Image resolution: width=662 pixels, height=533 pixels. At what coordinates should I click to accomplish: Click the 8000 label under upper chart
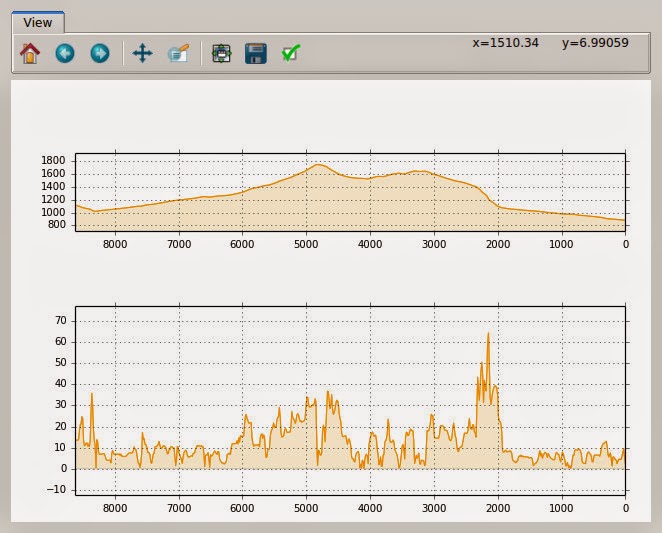point(115,245)
